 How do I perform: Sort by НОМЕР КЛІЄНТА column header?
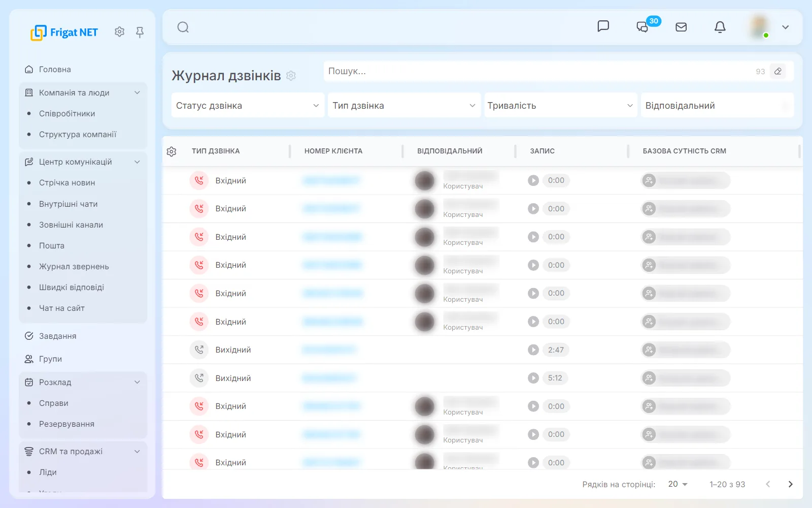[x=333, y=151]
